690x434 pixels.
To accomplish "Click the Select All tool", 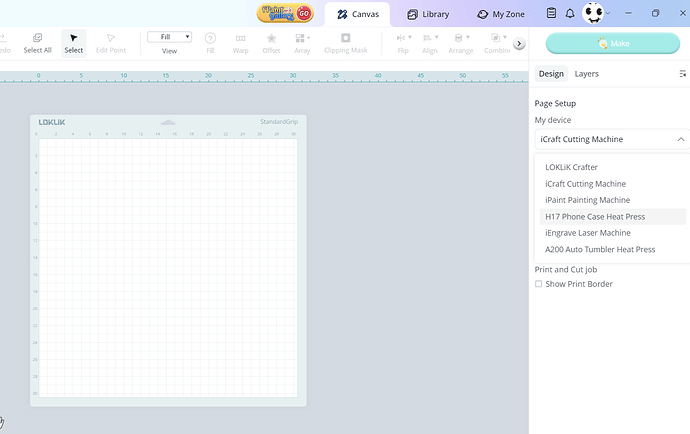I will pyautogui.click(x=38, y=43).
